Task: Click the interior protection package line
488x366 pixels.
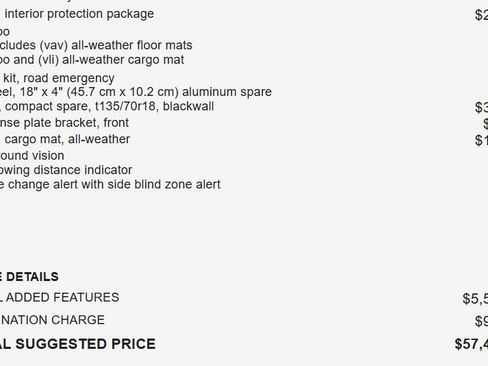Action: click(x=77, y=14)
